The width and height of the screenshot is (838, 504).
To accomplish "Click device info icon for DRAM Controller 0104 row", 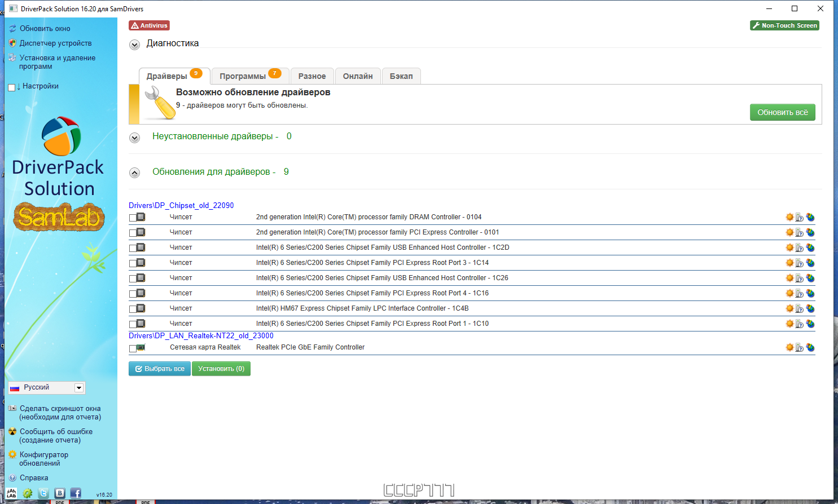I will [800, 217].
